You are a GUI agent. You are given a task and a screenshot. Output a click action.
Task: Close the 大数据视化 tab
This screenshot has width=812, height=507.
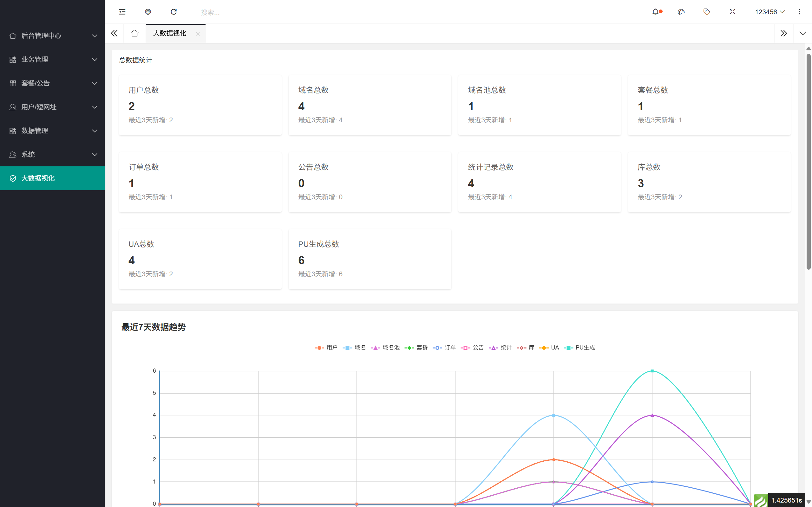tap(198, 34)
